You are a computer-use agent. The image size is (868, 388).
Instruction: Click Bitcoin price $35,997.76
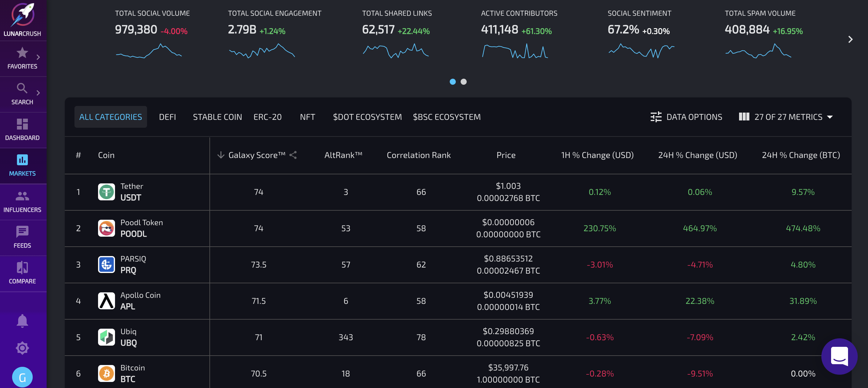[508, 367]
